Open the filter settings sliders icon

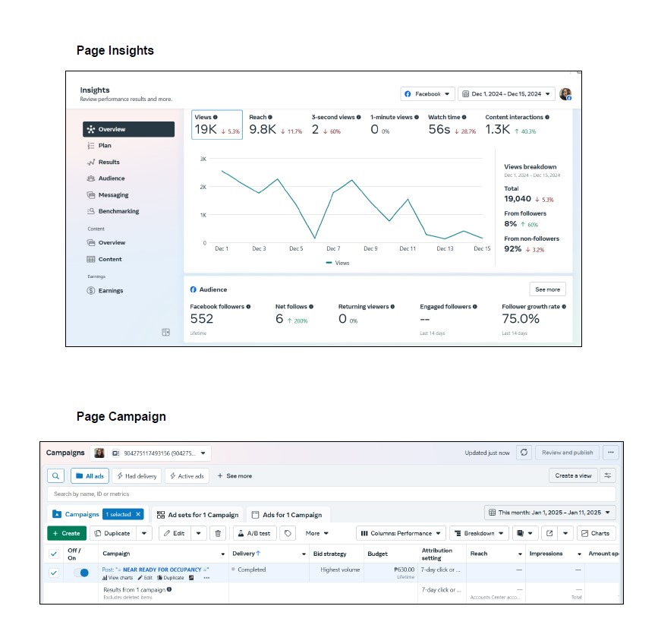pos(608,475)
